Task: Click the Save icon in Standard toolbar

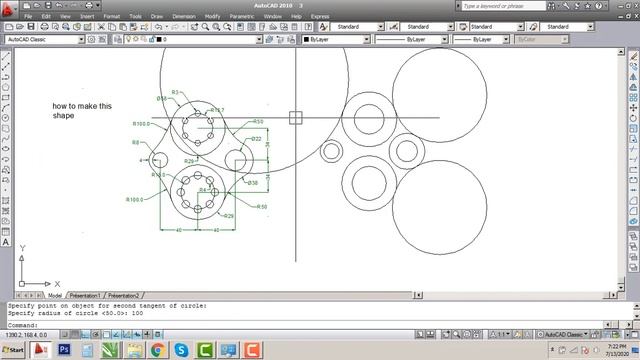Action: 31,27
